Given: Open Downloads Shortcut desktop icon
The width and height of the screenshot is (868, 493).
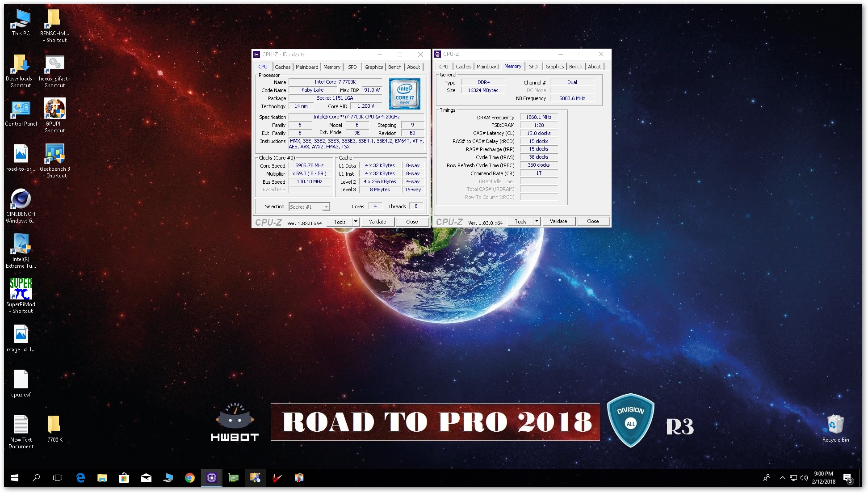Looking at the screenshot, I should pyautogui.click(x=21, y=71).
